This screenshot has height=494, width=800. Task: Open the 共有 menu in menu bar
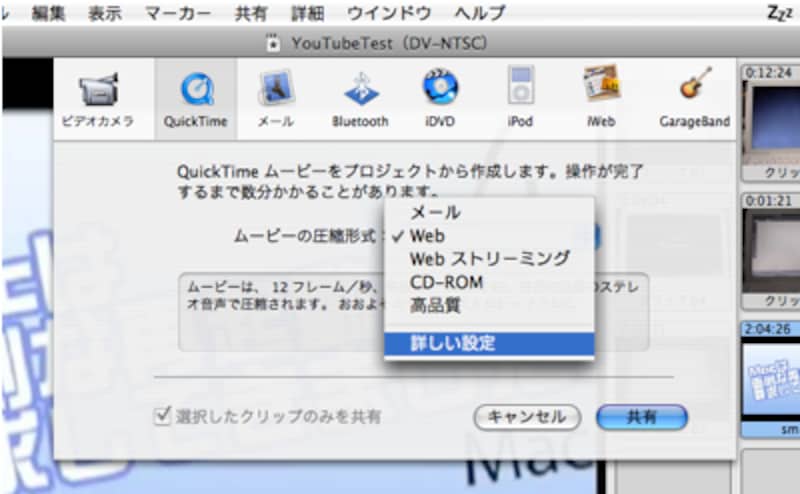pyautogui.click(x=251, y=12)
